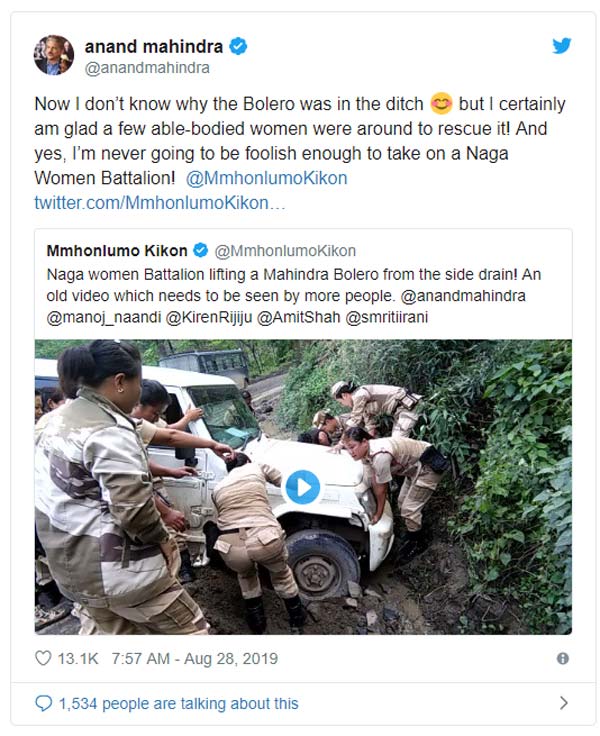Viewport: 600px width, 736px height.
Task: Click the quoted tweet text body
Action: click(x=290, y=297)
